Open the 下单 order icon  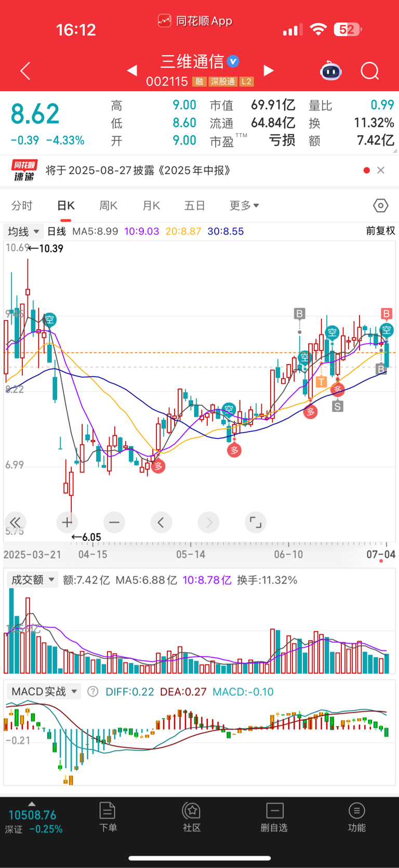coord(108,817)
